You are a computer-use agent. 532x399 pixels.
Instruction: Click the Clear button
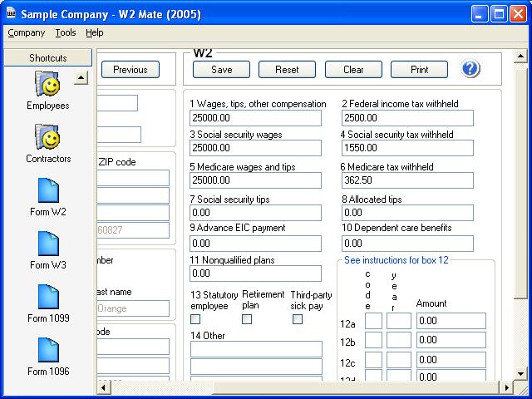coord(353,70)
